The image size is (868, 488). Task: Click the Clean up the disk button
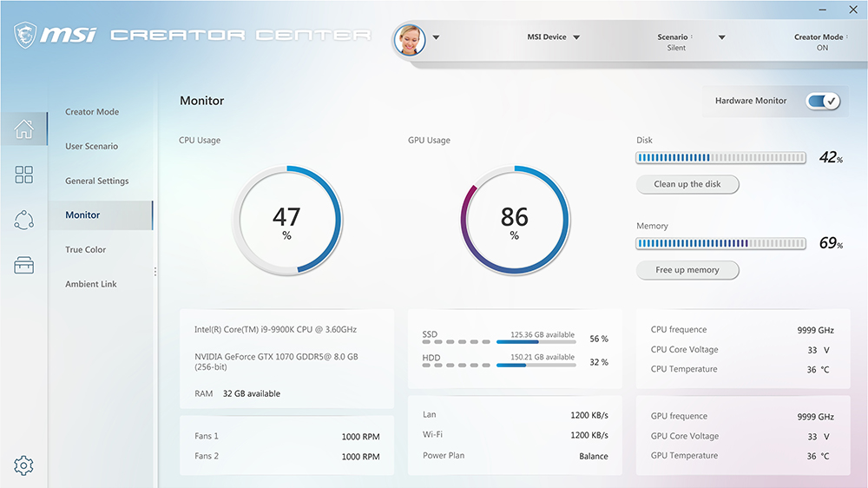tap(687, 184)
